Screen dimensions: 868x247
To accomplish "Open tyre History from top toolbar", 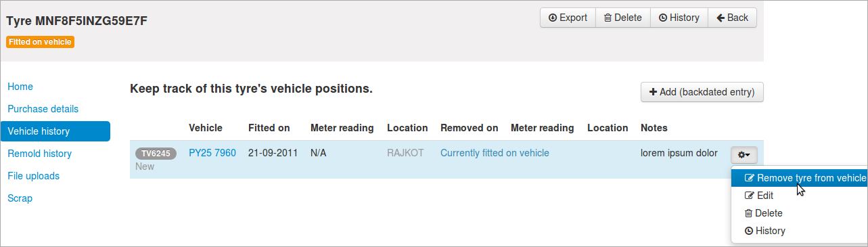I will tap(679, 18).
